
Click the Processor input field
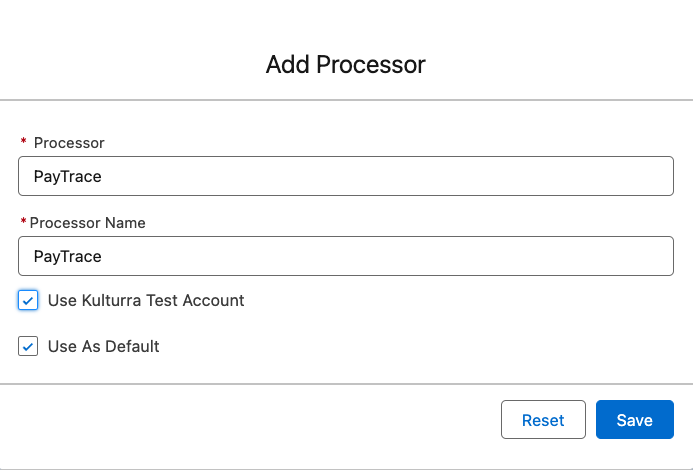345,176
